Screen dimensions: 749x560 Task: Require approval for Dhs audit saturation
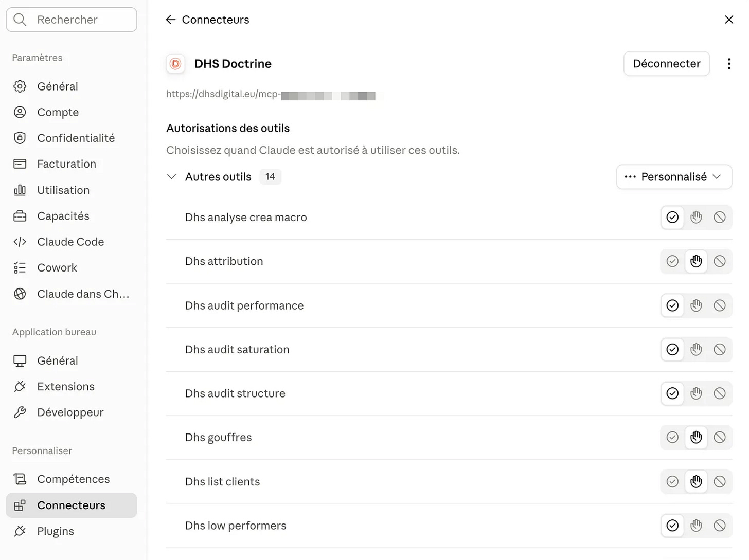tap(696, 350)
